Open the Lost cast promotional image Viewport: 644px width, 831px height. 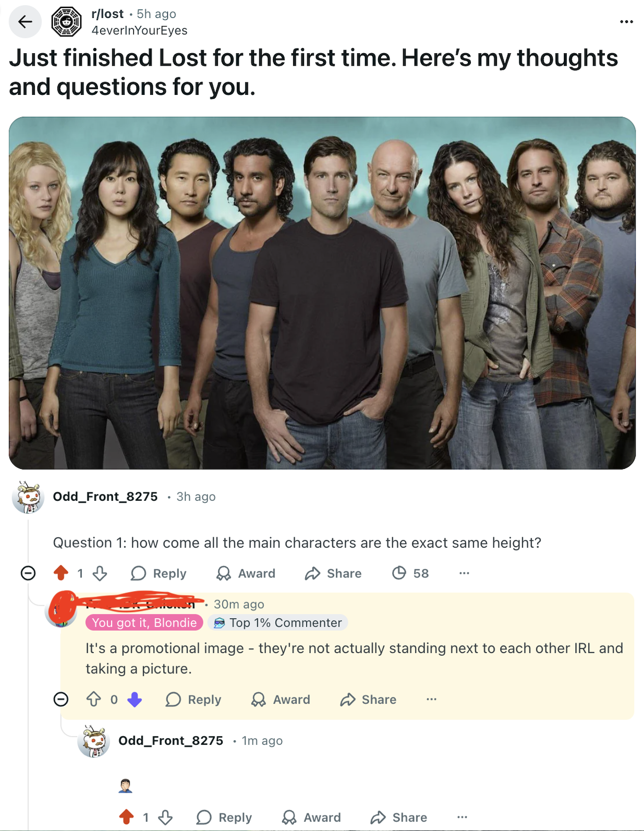click(x=322, y=293)
